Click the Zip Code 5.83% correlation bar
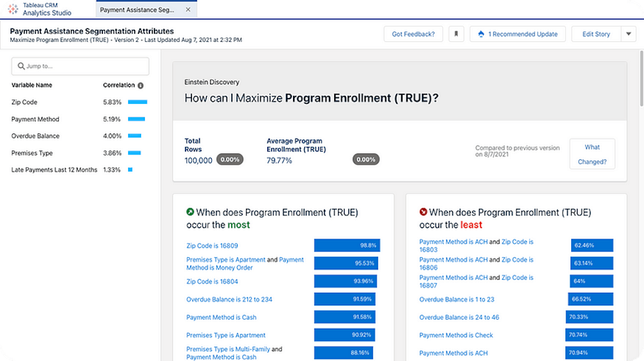 (x=138, y=102)
